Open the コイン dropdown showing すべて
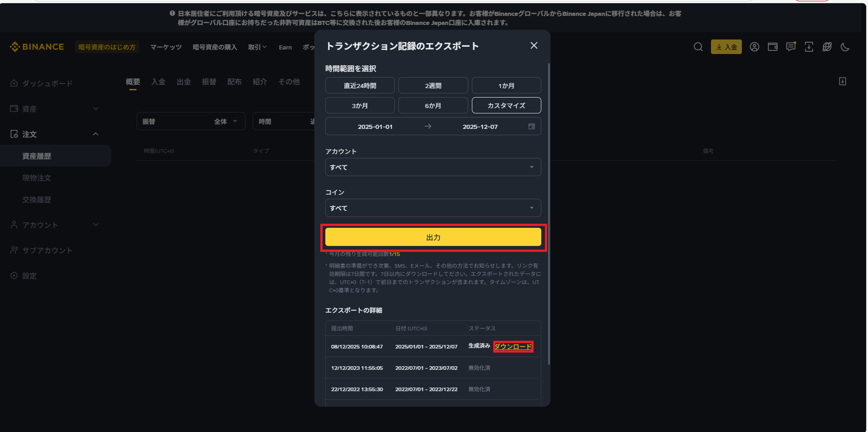The width and height of the screenshot is (868, 432). coord(432,208)
